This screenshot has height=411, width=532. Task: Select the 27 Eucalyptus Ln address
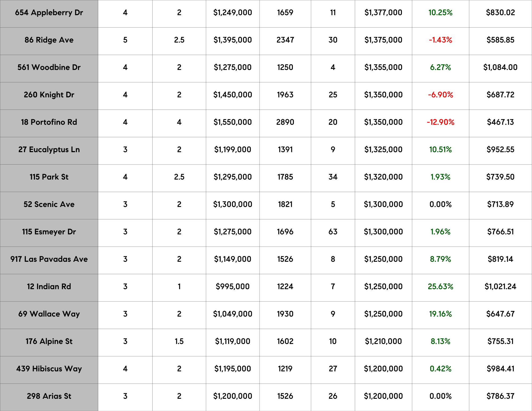(x=49, y=150)
